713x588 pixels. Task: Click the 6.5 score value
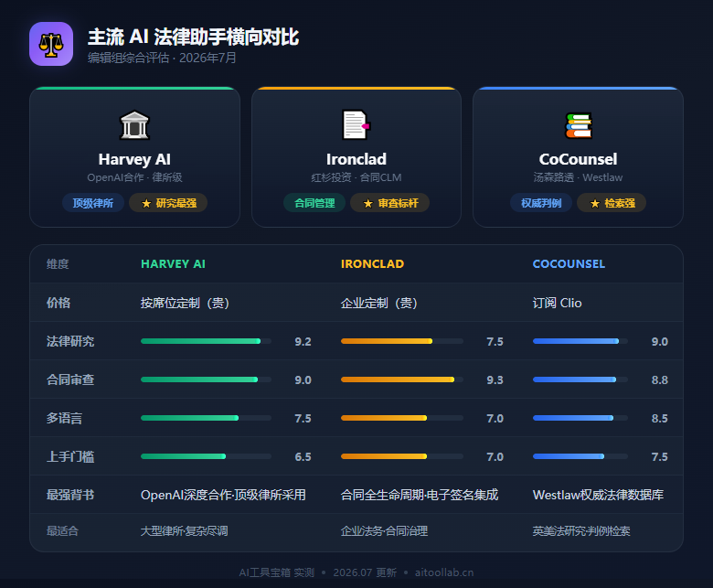[x=303, y=456]
